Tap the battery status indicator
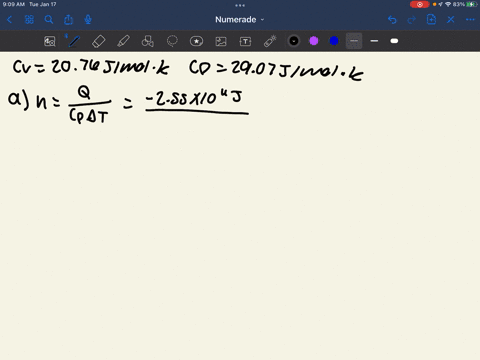 (x=471, y=4)
